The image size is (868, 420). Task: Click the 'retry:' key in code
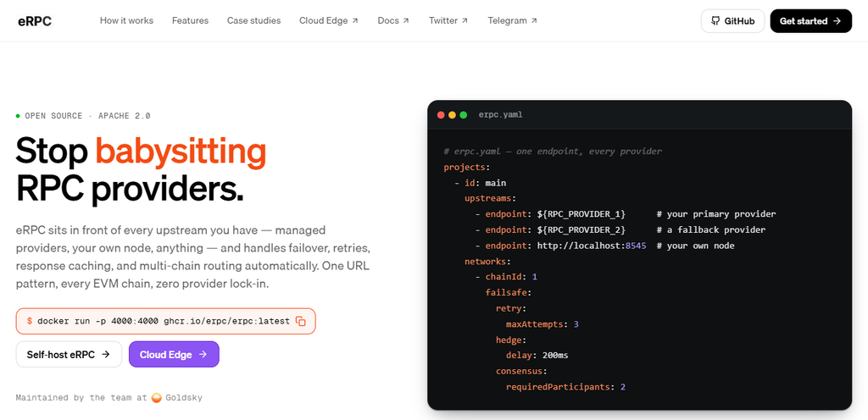(x=511, y=308)
